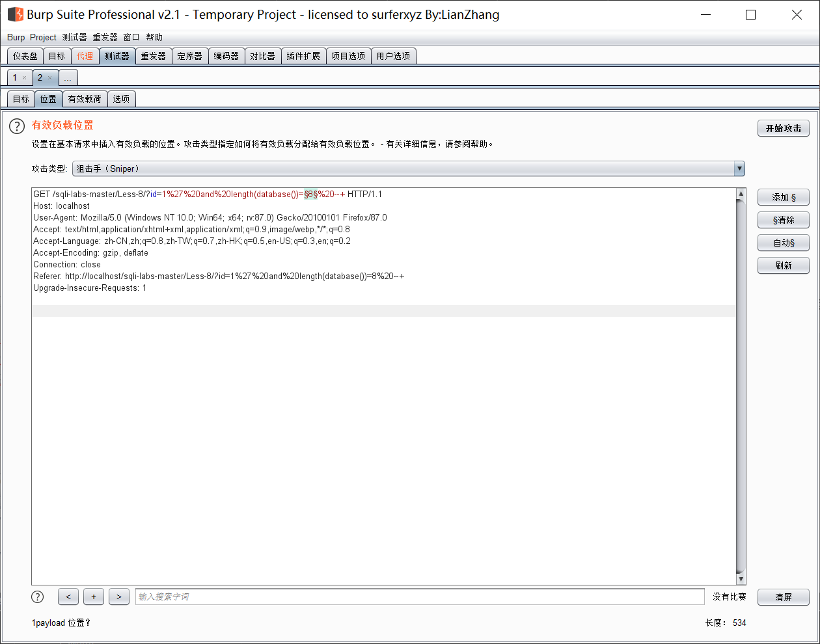Click the 刷新 button
The image size is (820, 644).
(784, 265)
